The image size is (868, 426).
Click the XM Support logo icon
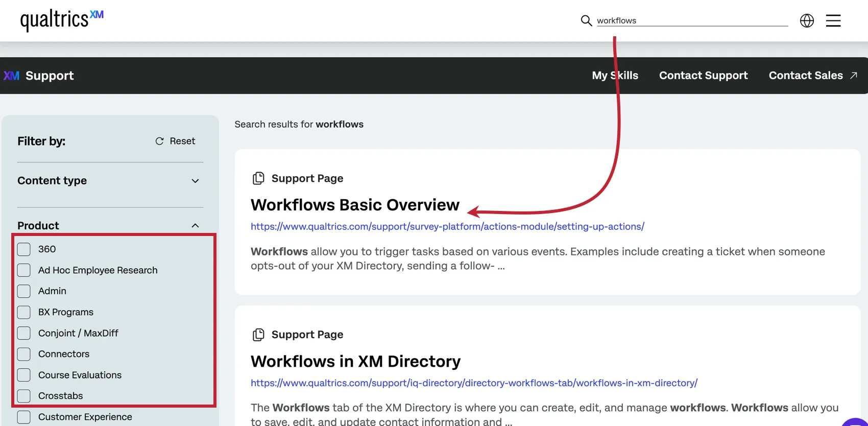click(11, 76)
